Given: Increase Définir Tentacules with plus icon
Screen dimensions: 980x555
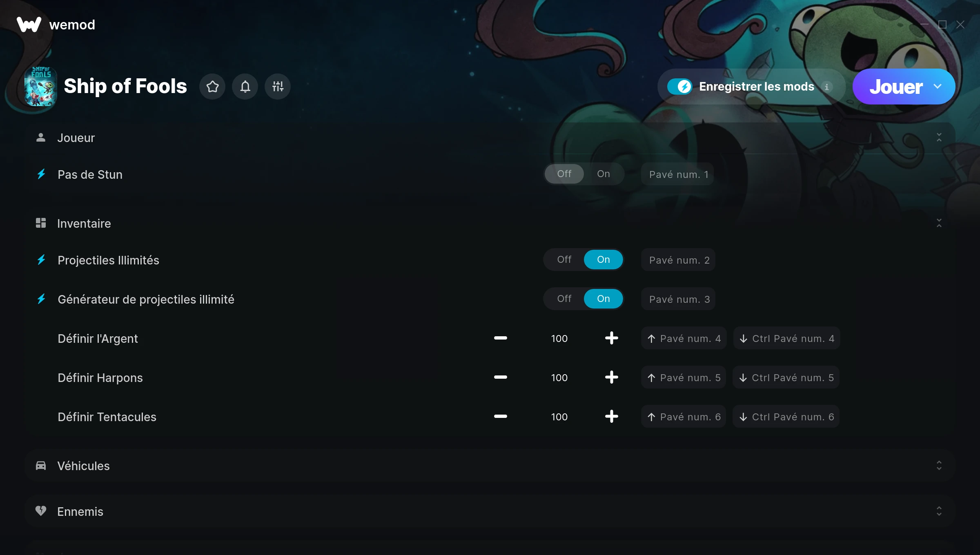Looking at the screenshot, I should (x=611, y=416).
